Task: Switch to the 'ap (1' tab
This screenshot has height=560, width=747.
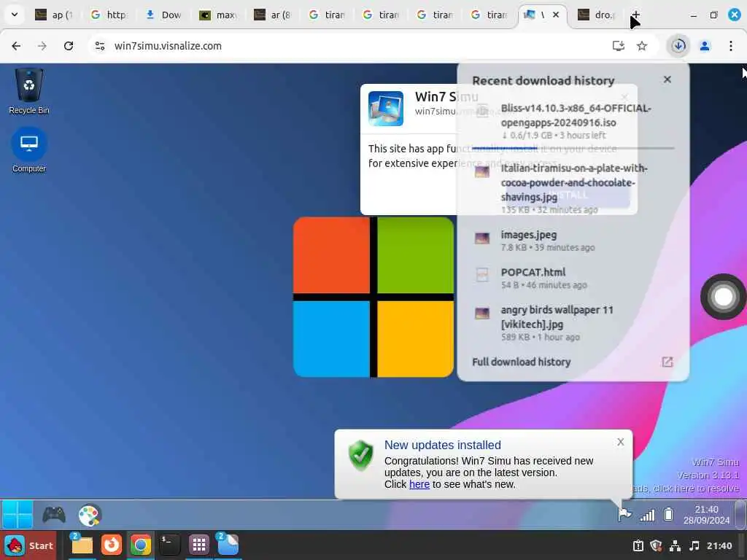Action: (x=55, y=15)
